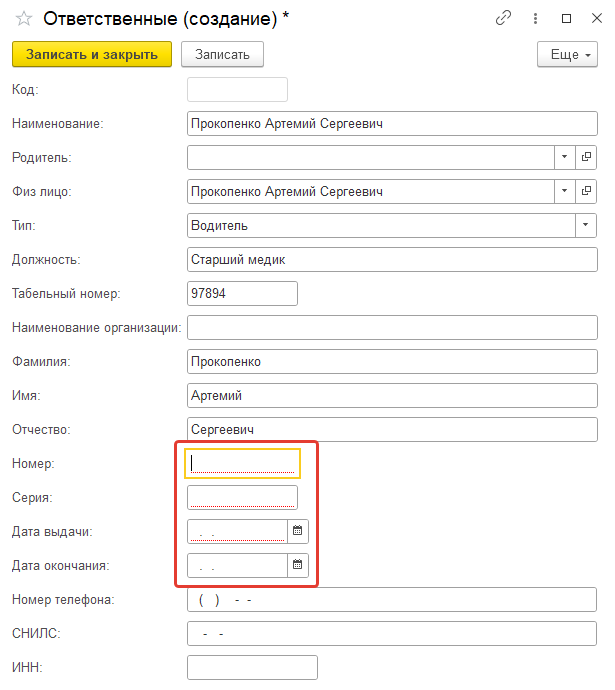615x690 pixels.
Task: Open calendar for Дата выдачи field
Action: 298,531
